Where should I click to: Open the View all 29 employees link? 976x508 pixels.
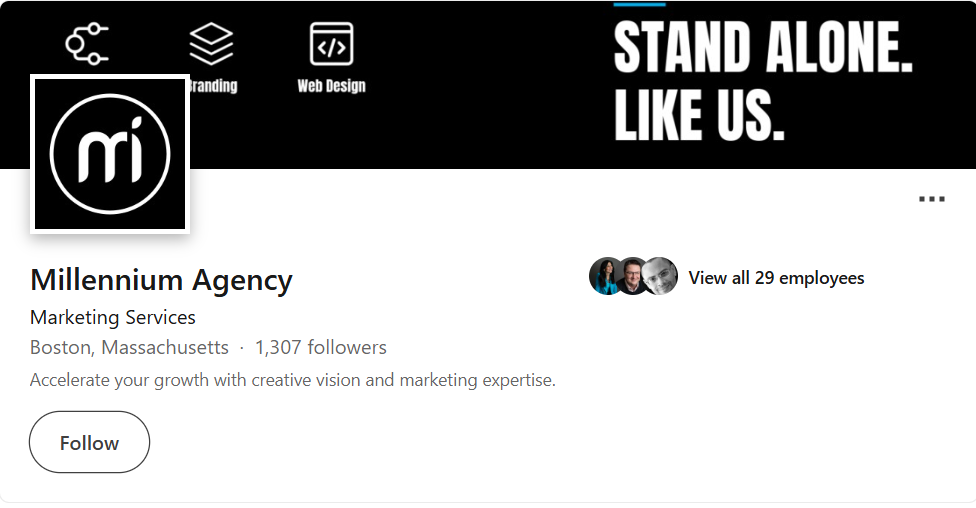point(776,278)
